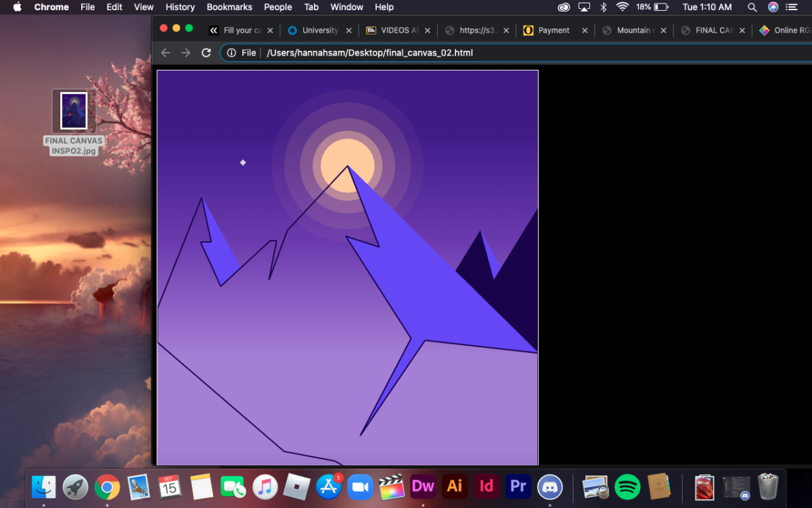Select FINAL CANVAS INSPO2.jpg on the desktop

point(74,112)
